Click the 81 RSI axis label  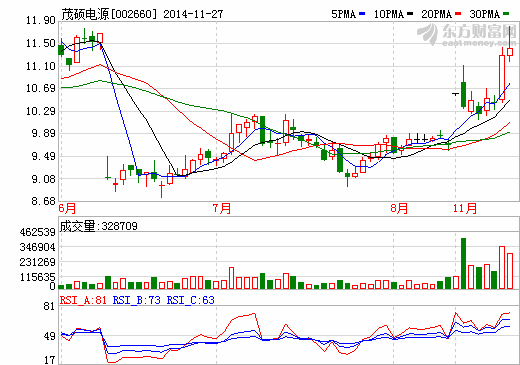pyautogui.click(x=49, y=307)
